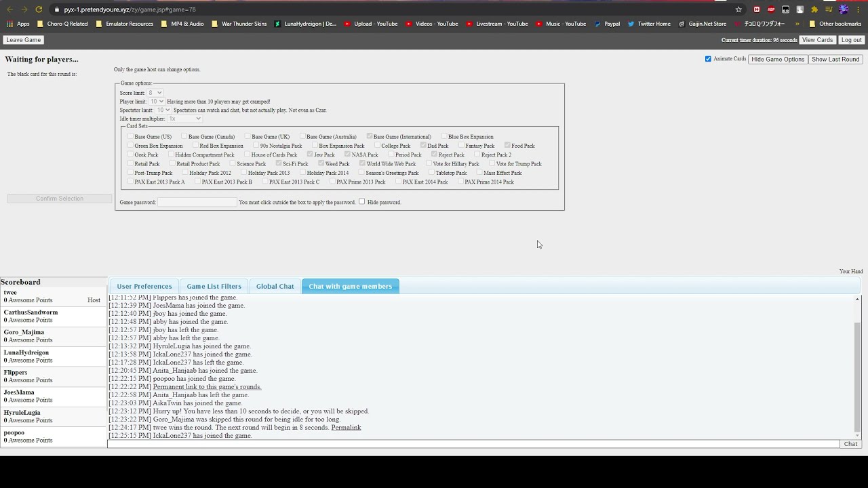The width and height of the screenshot is (868, 488).
Task: Bookmark this page with the star icon
Action: 738,9
